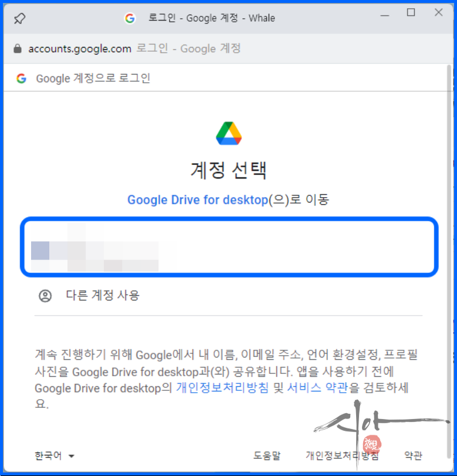
Task: Click the Google Drive logo above 계정 선택
Action: coord(229,133)
